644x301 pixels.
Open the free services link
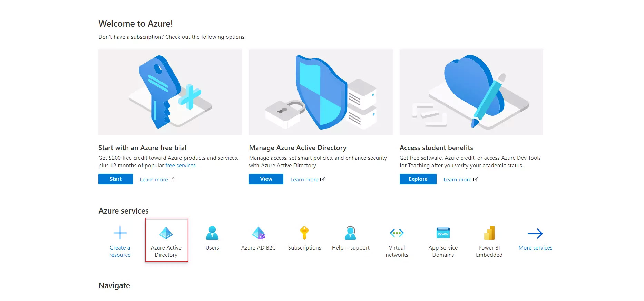coord(180,166)
